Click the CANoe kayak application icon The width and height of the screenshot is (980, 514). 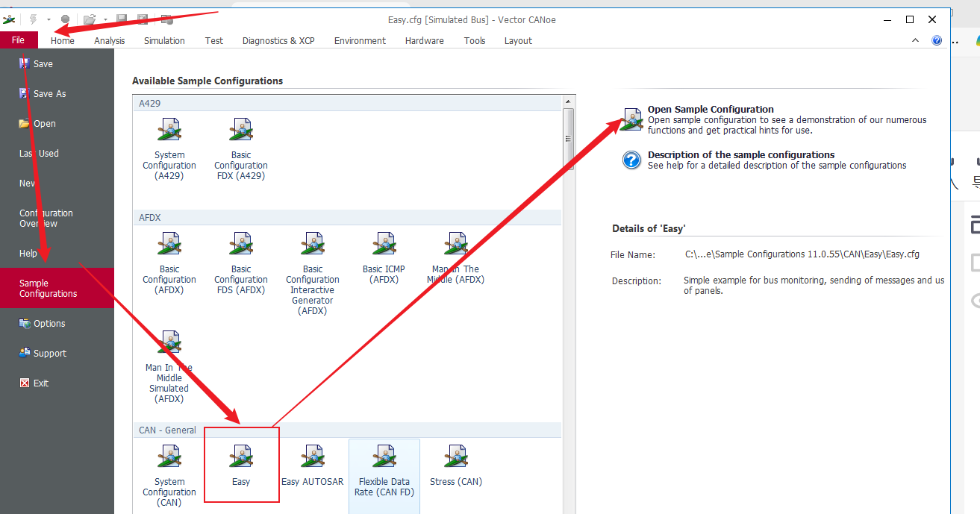pos(9,19)
